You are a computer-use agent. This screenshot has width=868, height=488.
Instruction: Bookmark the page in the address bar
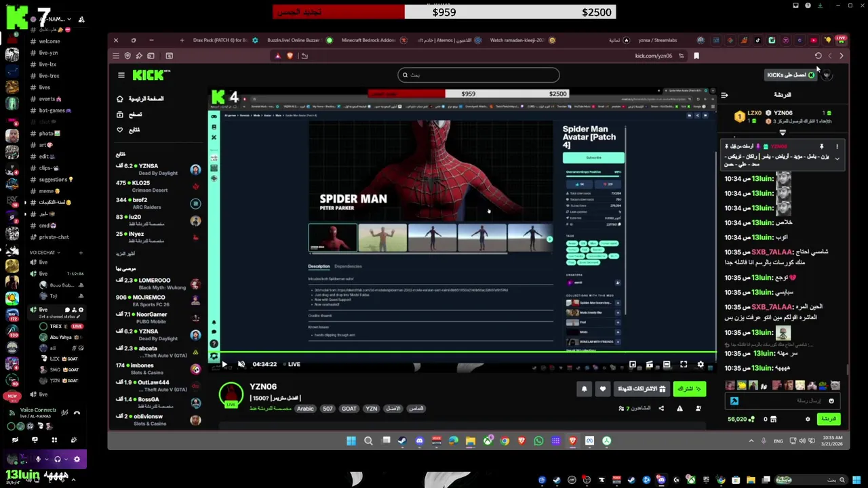point(696,56)
